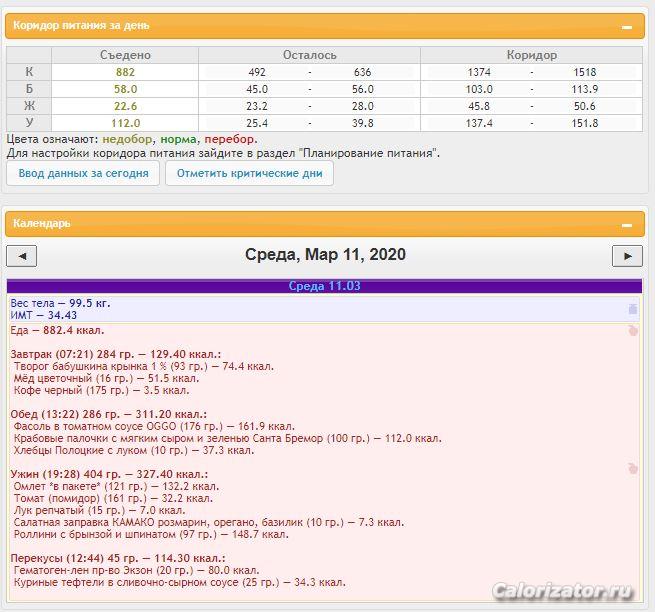Viewport: 655px width, 612px height.
Task: Click the Среда, Мар 11, 2020 date title
Action: pyautogui.click(x=325, y=255)
